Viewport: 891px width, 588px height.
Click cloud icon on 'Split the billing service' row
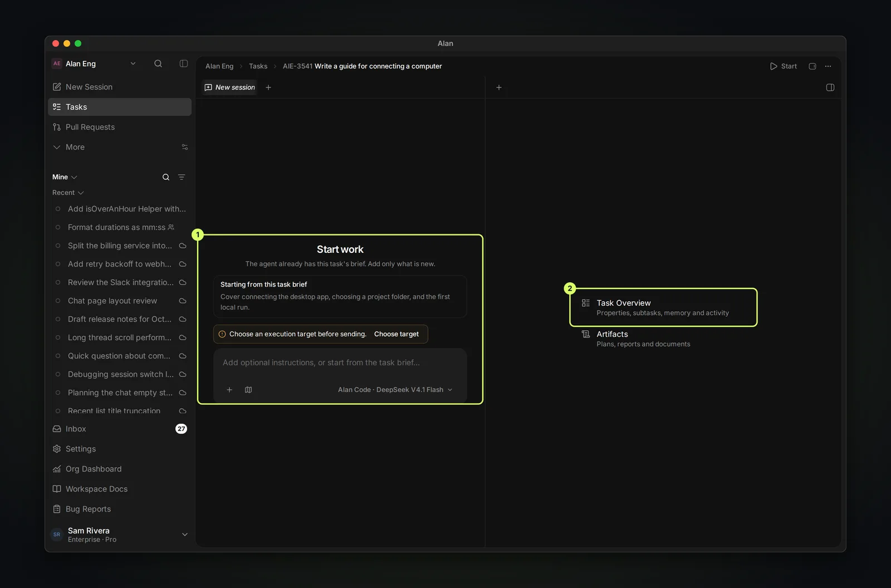183,246
